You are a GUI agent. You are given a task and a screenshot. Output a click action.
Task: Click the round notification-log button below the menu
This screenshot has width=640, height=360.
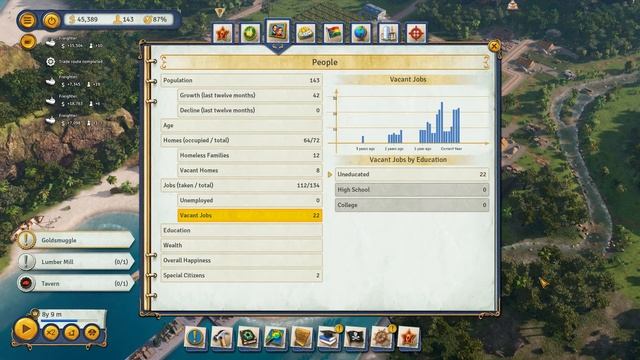pos(28,42)
